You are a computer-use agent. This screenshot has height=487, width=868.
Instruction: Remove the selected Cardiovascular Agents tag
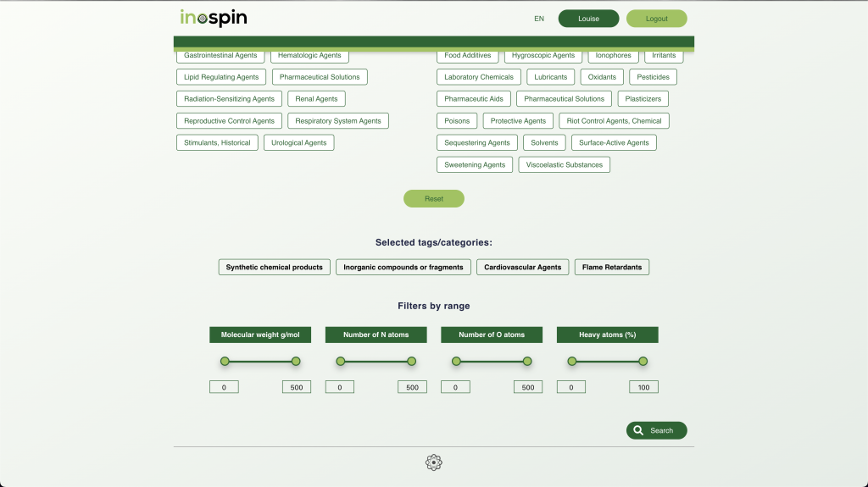(522, 268)
